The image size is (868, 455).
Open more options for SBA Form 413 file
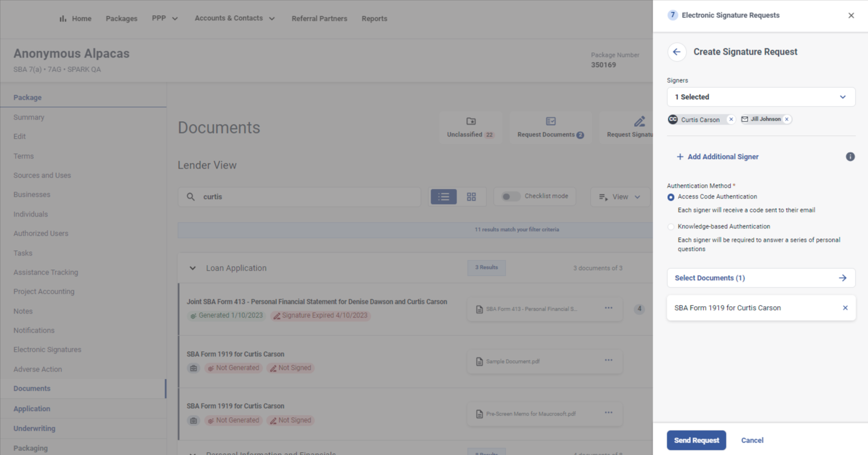pos(609,308)
